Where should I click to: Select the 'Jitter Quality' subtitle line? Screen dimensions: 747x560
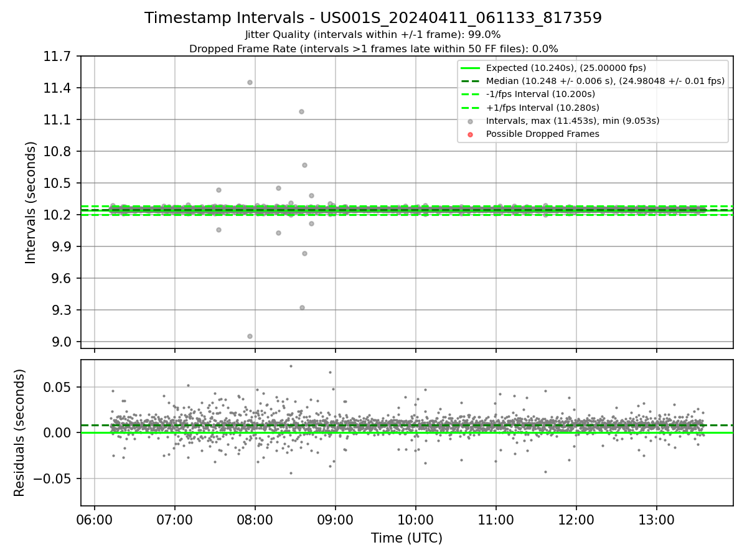coord(373,35)
